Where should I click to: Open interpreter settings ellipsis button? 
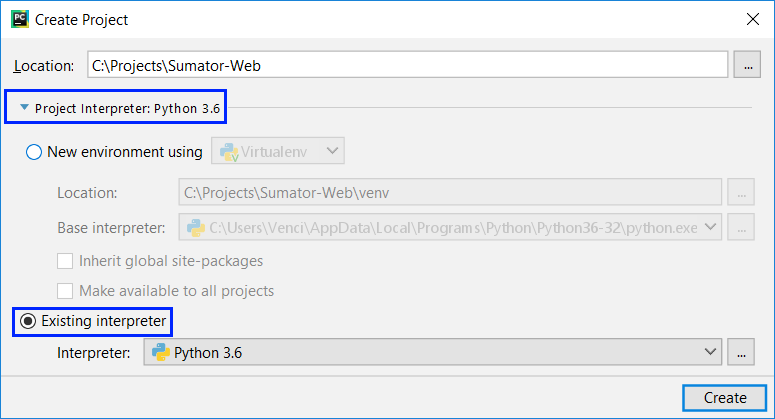pos(740,352)
